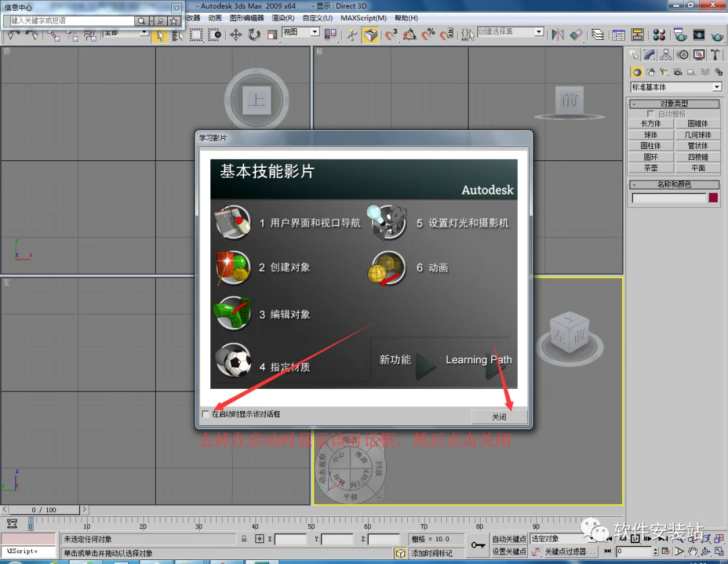Create a 茶壶 teapot primitive button
Screen dimensions: 728x564
[x=651, y=168]
